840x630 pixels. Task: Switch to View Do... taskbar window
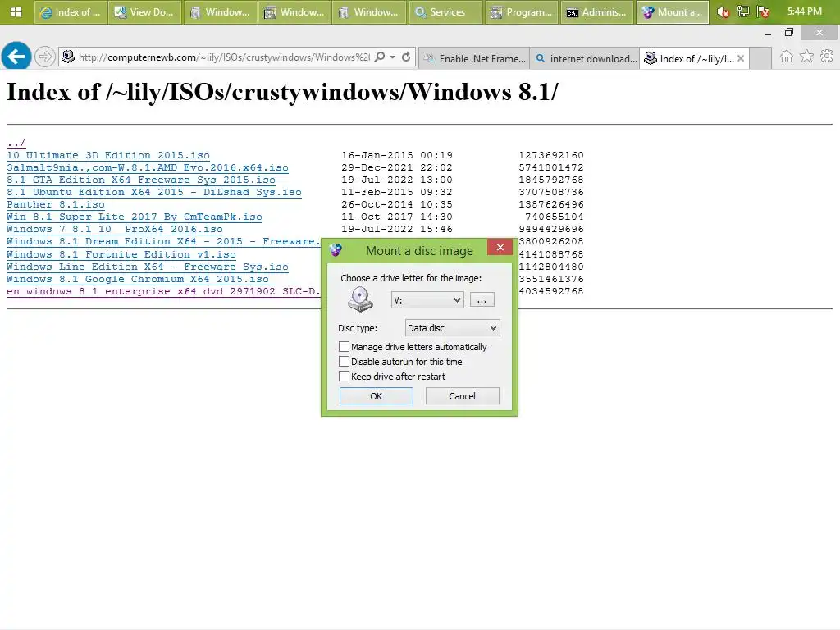coord(144,11)
